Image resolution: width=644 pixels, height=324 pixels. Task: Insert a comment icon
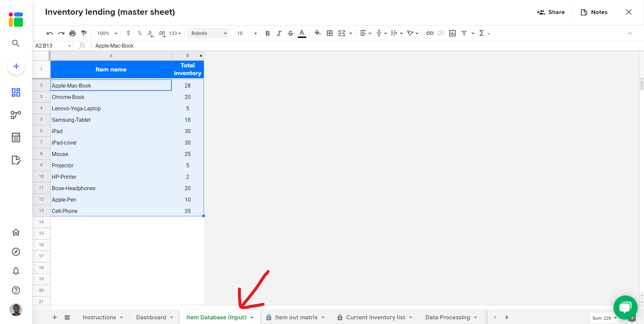pyautogui.click(x=441, y=33)
